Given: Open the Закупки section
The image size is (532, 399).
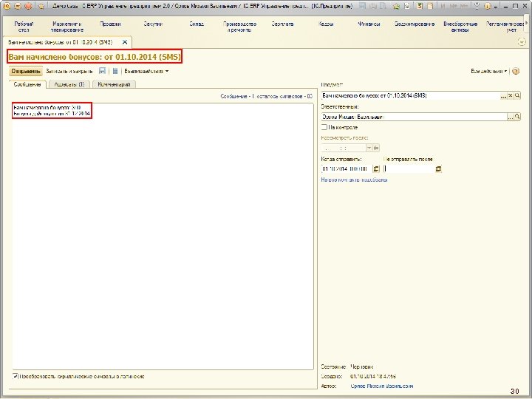Looking at the screenshot, I should tap(153, 24).
